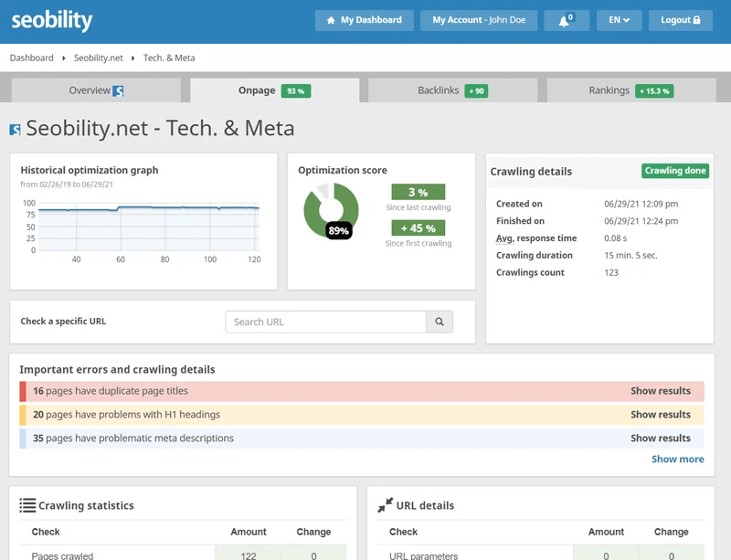Open the Overview tab
Viewport: 731px width, 560px height.
[x=91, y=90]
